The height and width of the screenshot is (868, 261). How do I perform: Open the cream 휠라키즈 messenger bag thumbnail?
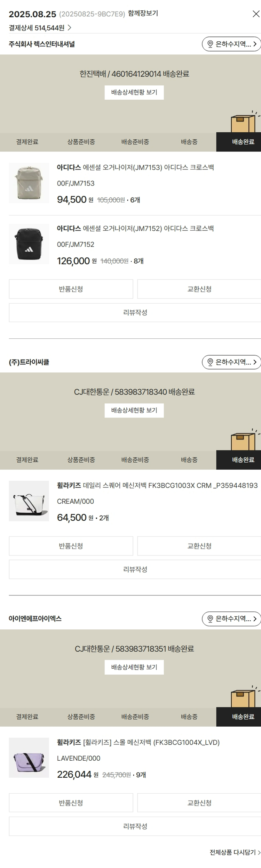coord(29,501)
